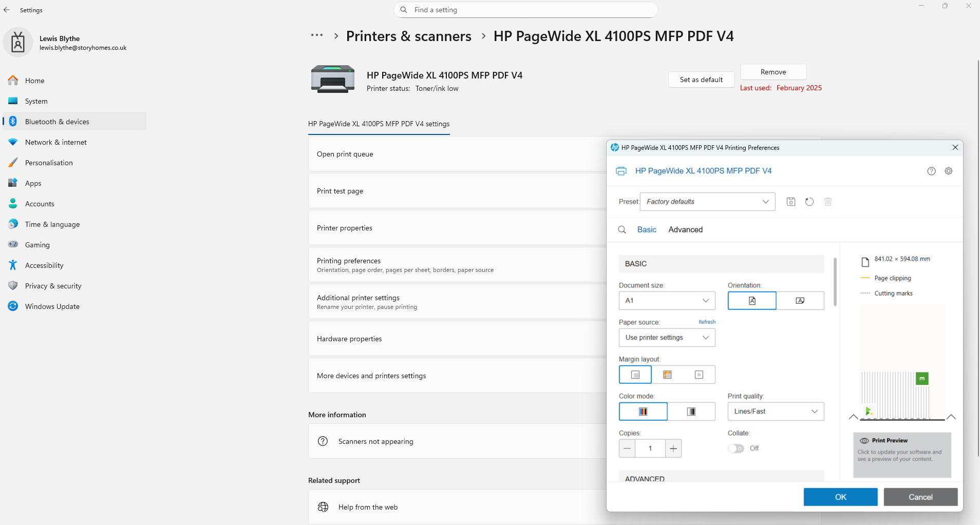Click OK in Printing Preferences

pyautogui.click(x=840, y=497)
